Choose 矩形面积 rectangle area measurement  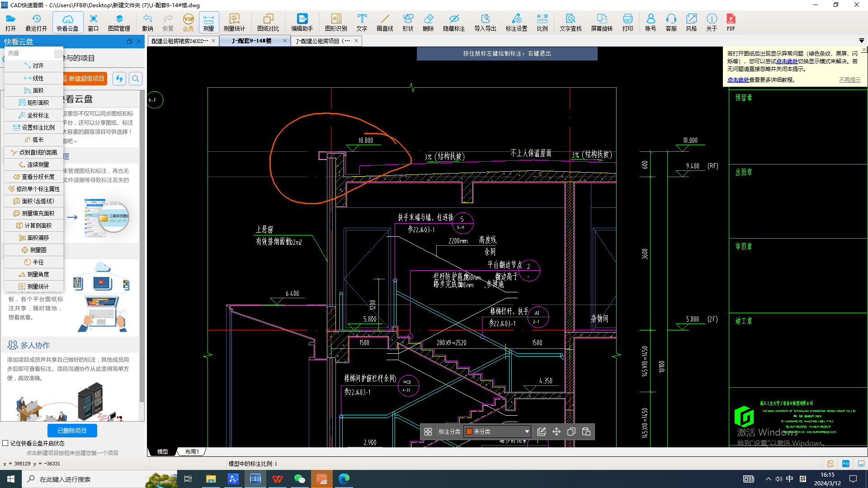(34, 103)
